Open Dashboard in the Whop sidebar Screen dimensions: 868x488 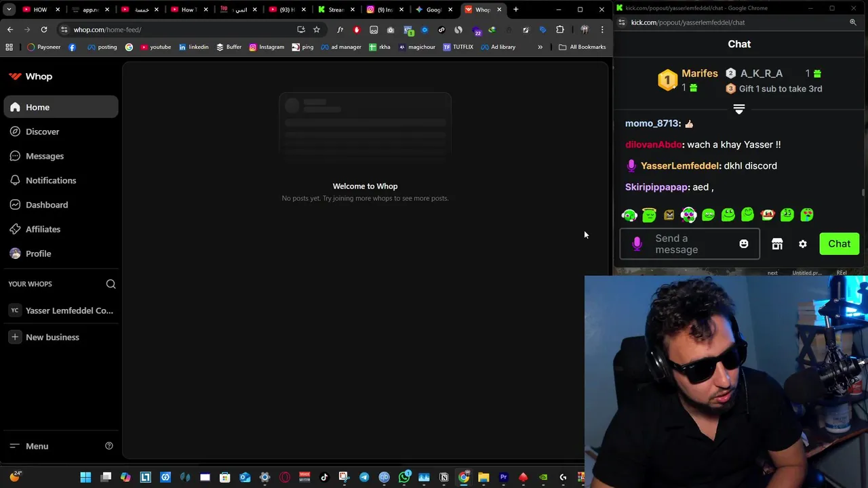(61, 205)
